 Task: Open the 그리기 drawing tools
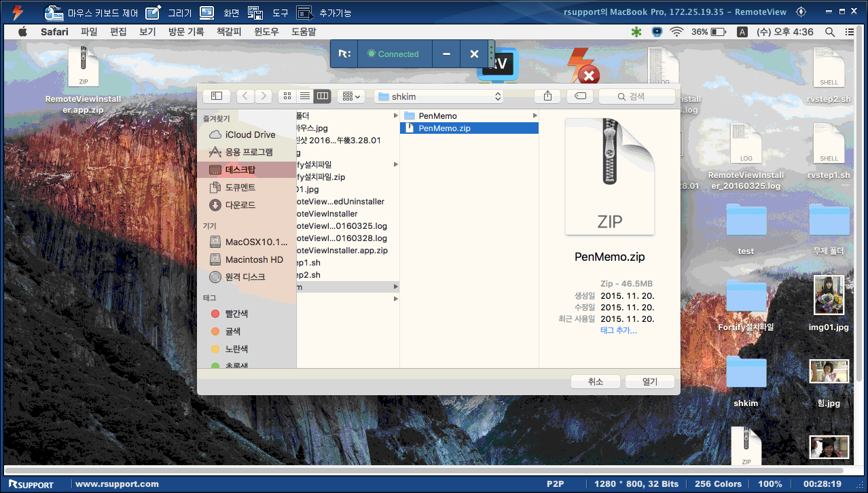pyautogui.click(x=169, y=12)
